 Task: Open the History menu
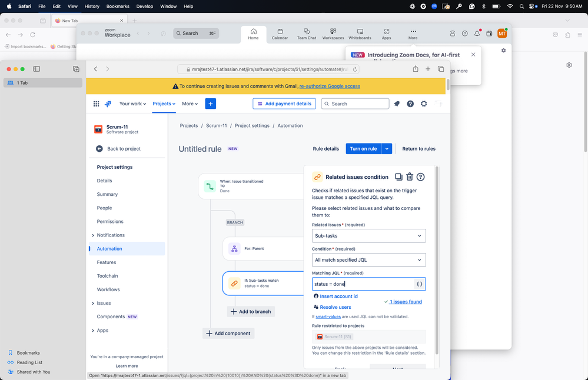point(92,6)
